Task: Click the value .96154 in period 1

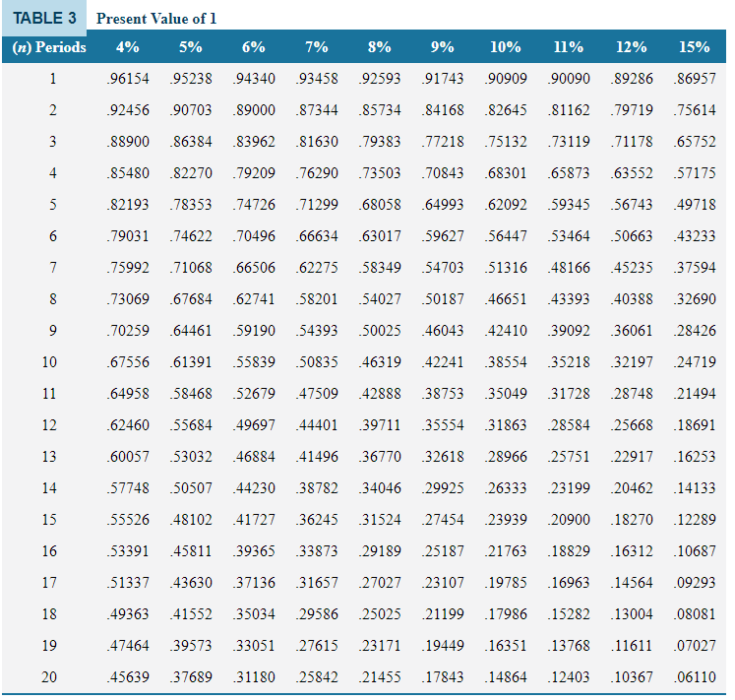Action: point(128,79)
